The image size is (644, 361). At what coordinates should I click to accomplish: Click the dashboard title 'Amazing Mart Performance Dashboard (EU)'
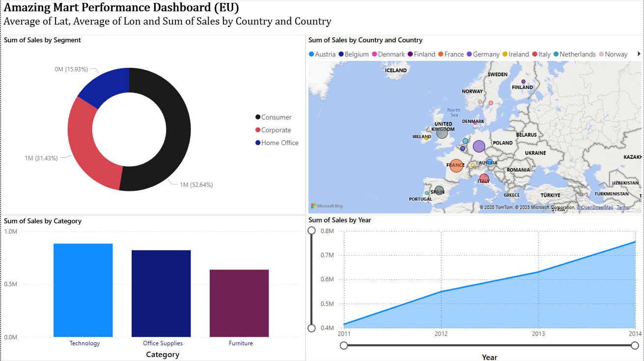(x=121, y=8)
